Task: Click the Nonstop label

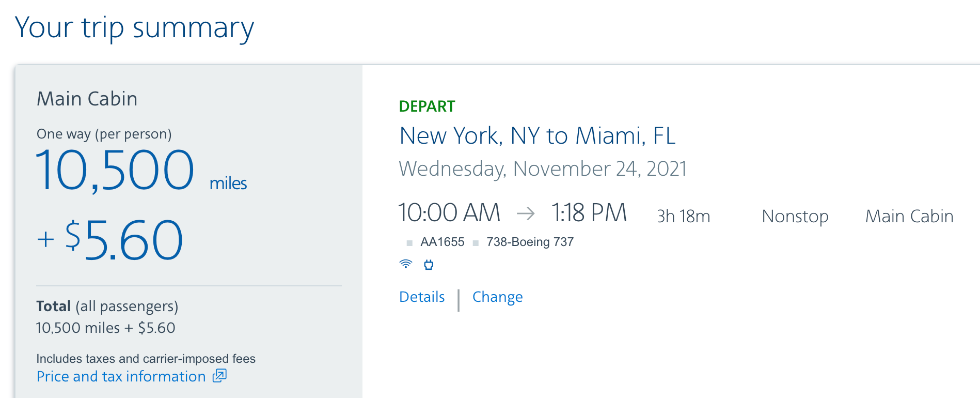Action: tap(795, 216)
